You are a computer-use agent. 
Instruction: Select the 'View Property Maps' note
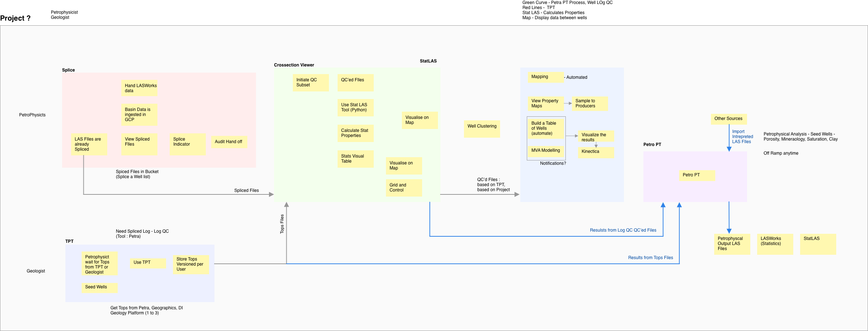click(x=545, y=104)
